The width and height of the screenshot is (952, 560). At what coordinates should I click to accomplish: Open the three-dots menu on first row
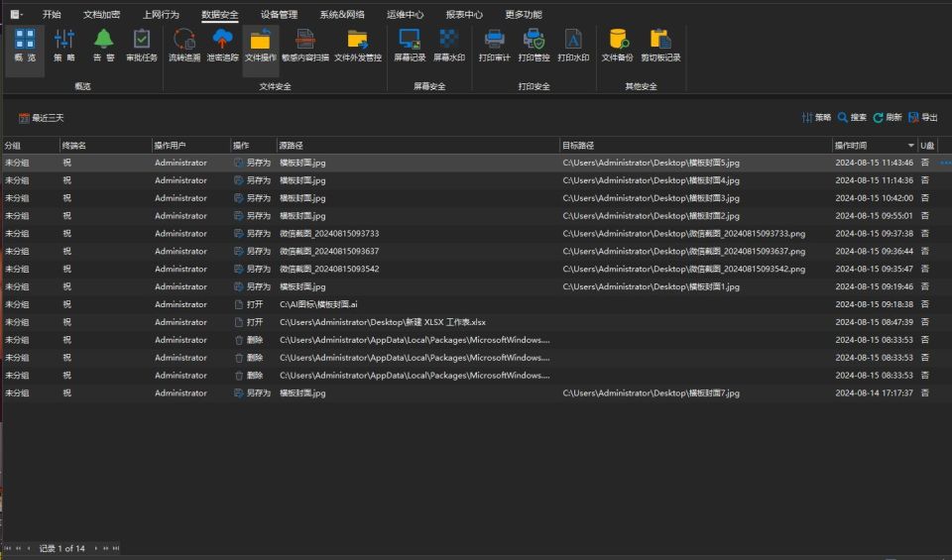coord(945,163)
